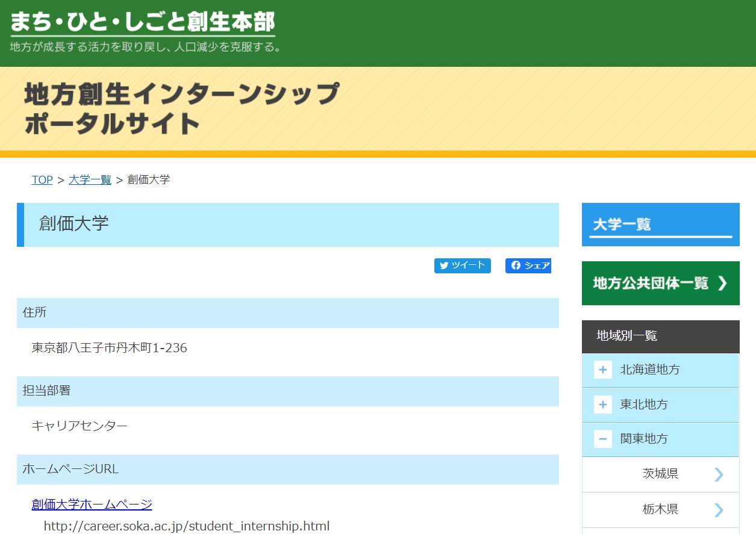Viewport: 756px width, 534px height.
Task: Open the 創価大学ホームページ link
Action: [x=92, y=505]
